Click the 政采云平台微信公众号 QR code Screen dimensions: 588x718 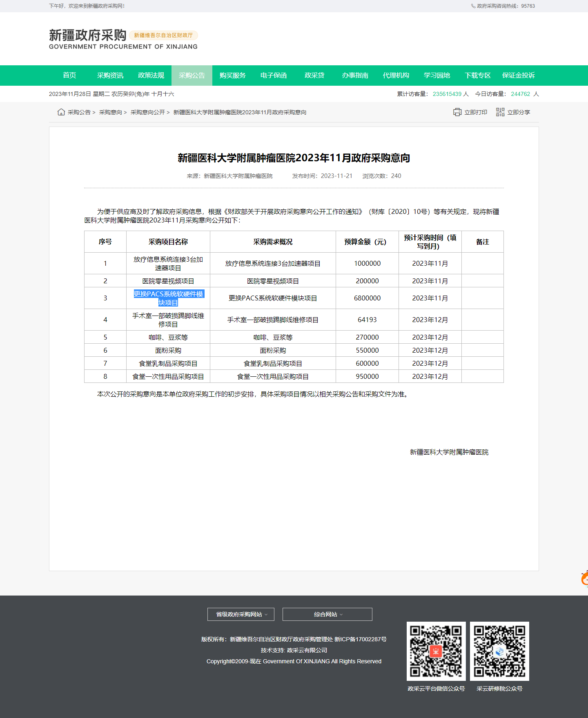point(436,651)
